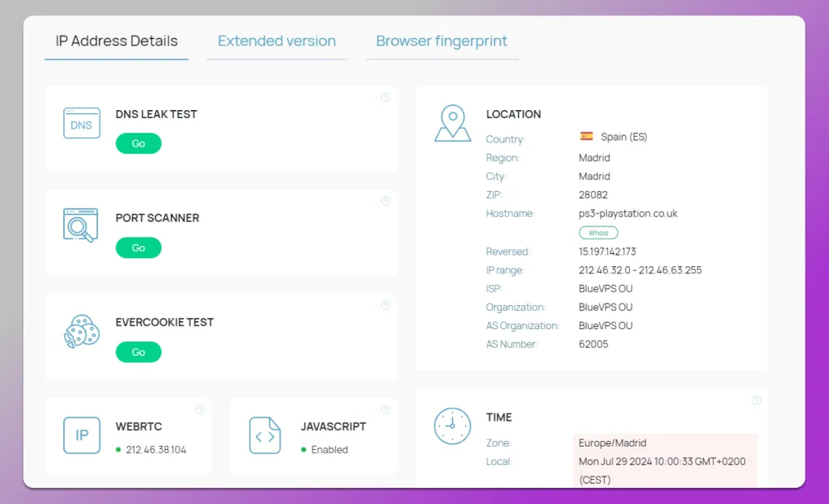This screenshot has height=504, width=829.
Task: Click the Spain flag icon
Action: pyautogui.click(x=586, y=136)
